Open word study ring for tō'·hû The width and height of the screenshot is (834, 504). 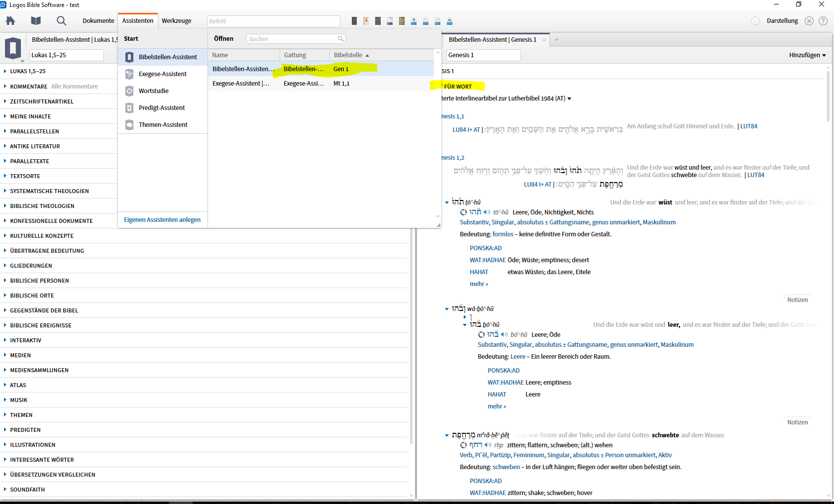pos(463,212)
